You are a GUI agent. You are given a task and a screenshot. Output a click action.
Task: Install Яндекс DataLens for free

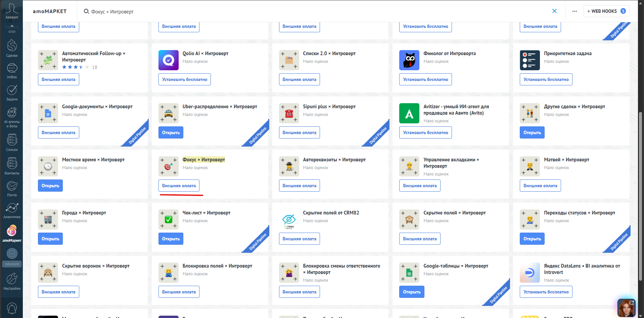[x=546, y=292]
